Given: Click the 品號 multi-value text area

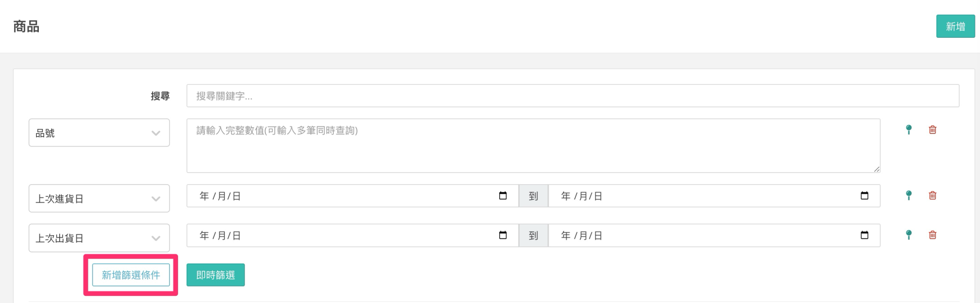Looking at the screenshot, I should (533, 146).
